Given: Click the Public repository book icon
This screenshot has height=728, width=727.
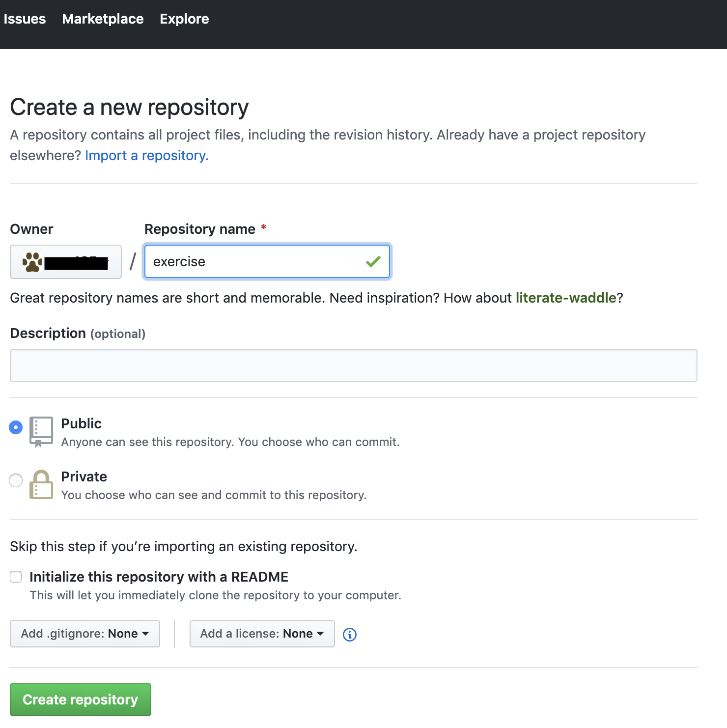Looking at the screenshot, I should (41, 432).
